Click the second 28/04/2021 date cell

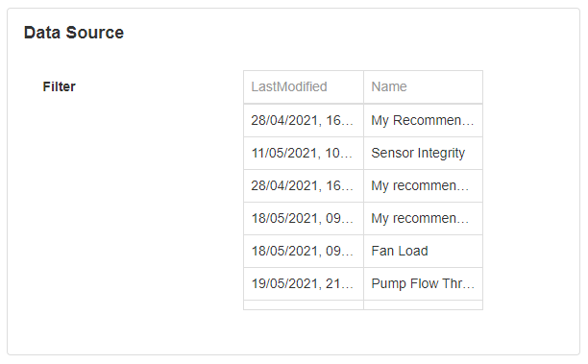(304, 185)
